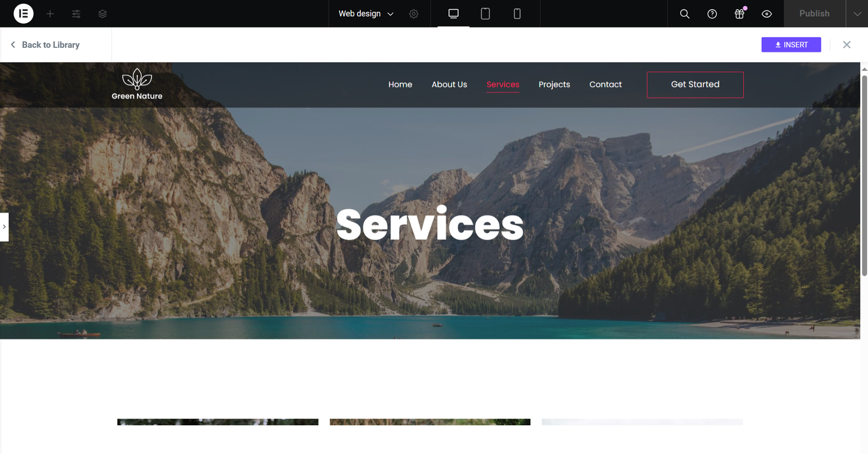Screen dimensions: 868x454
Task: Click the Insert template button
Action: click(x=791, y=44)
